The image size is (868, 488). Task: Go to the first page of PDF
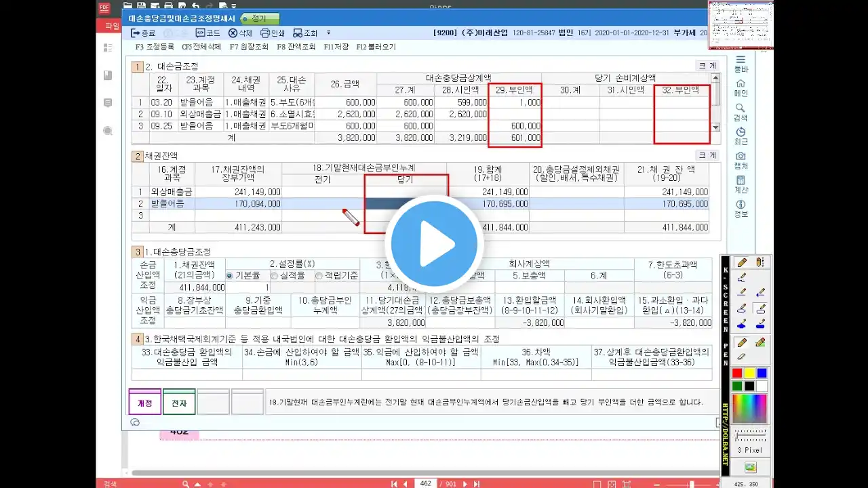[394, 483]
